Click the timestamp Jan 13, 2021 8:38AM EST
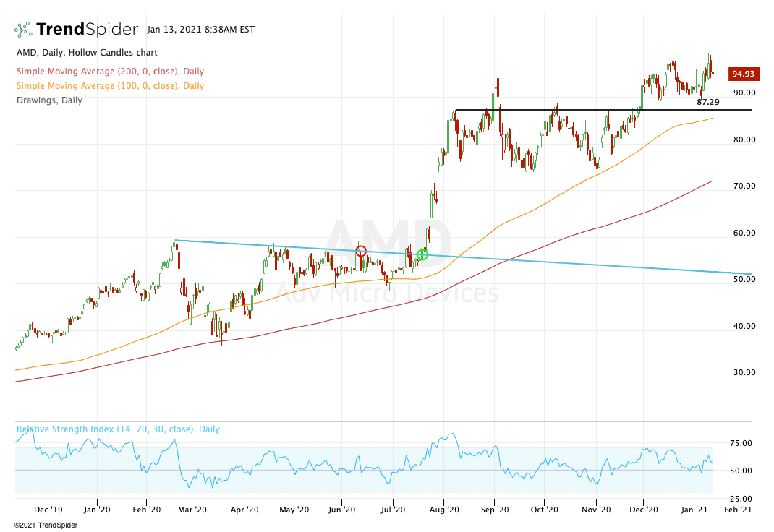774x532 pixels. [201, 30]
